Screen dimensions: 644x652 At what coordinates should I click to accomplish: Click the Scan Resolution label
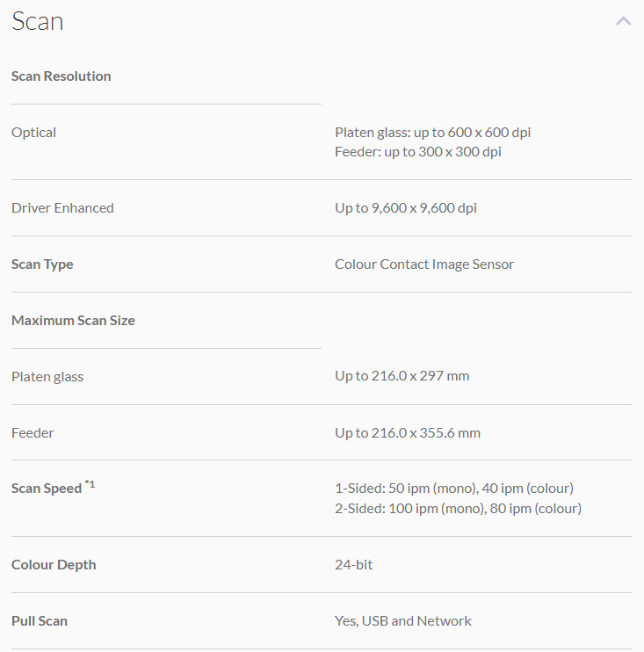(62, 76)
